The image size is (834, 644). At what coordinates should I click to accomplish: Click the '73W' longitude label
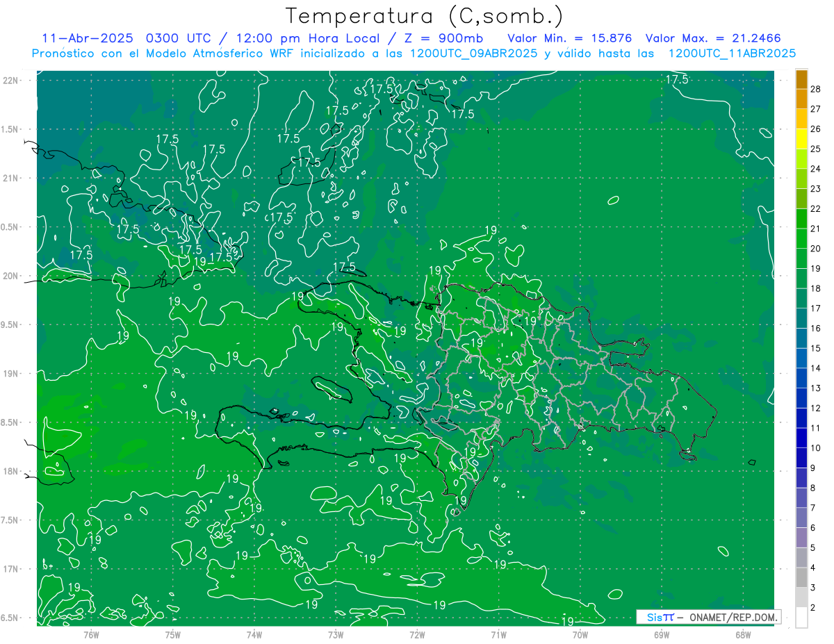tap(336, 635)
